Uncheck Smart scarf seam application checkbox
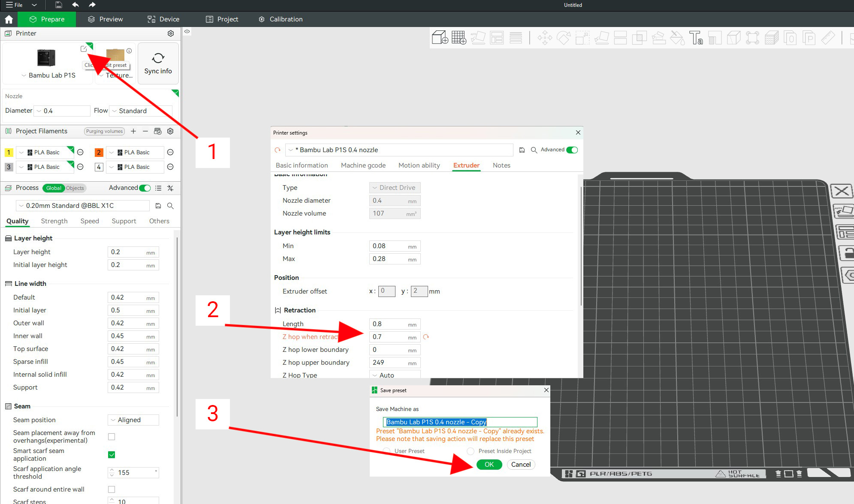The width and height of the screenshot is (854, 504). [x=112, y=455]
